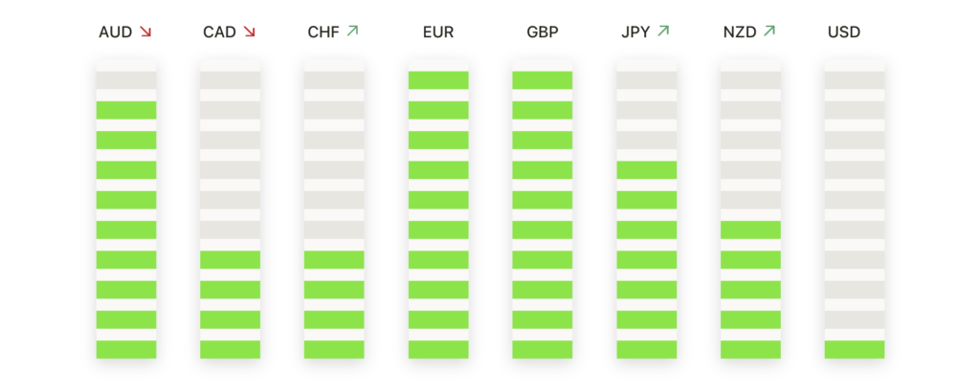Click the red down arrow beside CAD
The width and height of the screenshot is (980, 392).
(x=250, y=32)
